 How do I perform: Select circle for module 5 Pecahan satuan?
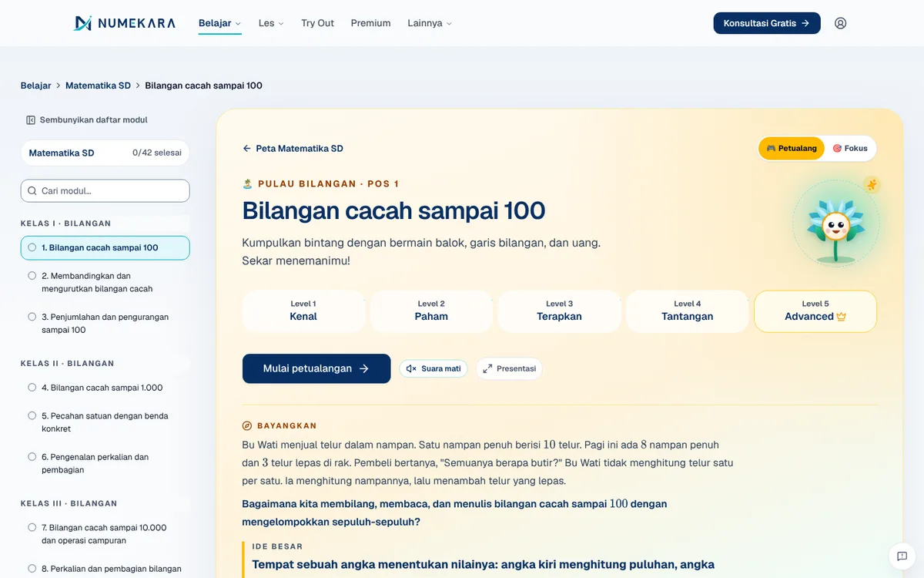pyautogui.click(x=32, y=416)
